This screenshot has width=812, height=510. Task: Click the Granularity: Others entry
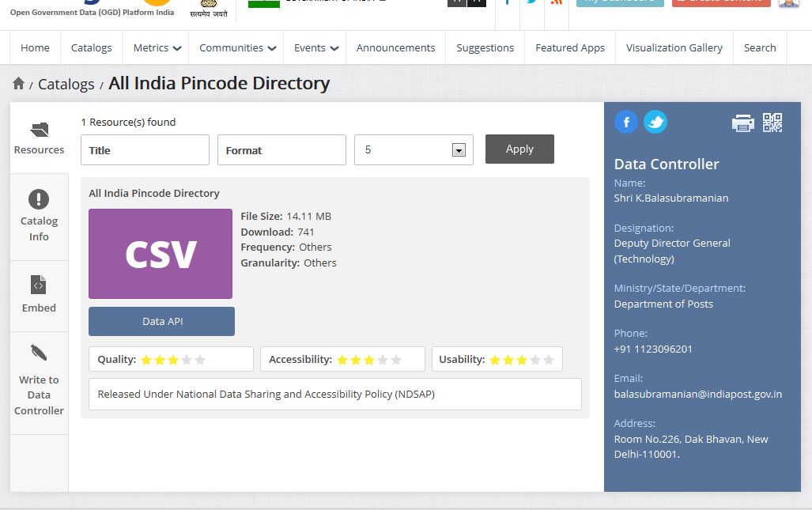tap(289, 263)
